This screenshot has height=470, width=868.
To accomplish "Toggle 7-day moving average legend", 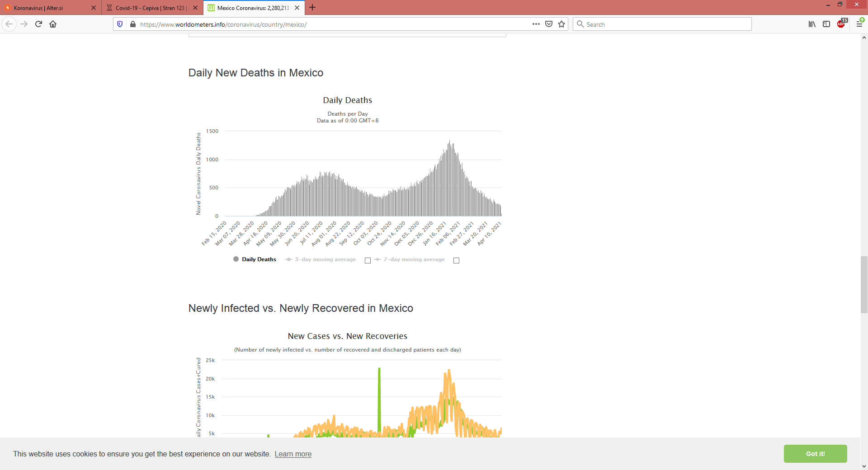I will tap(409, 259).
